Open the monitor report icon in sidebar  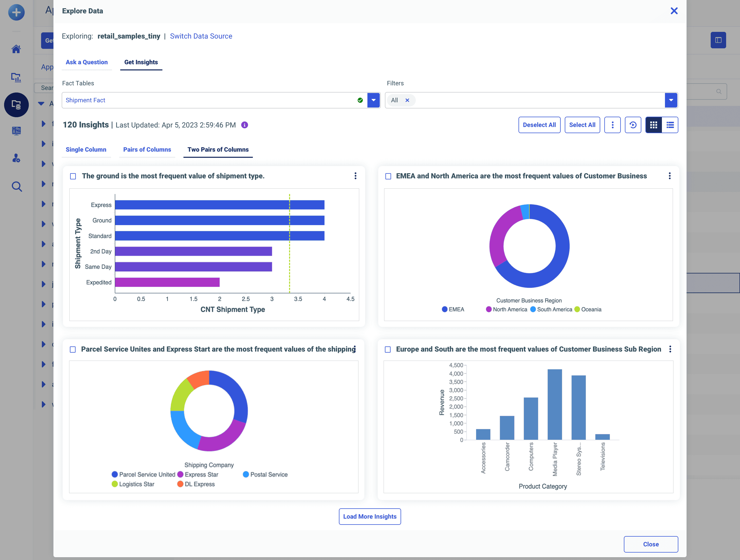(16, 131)
